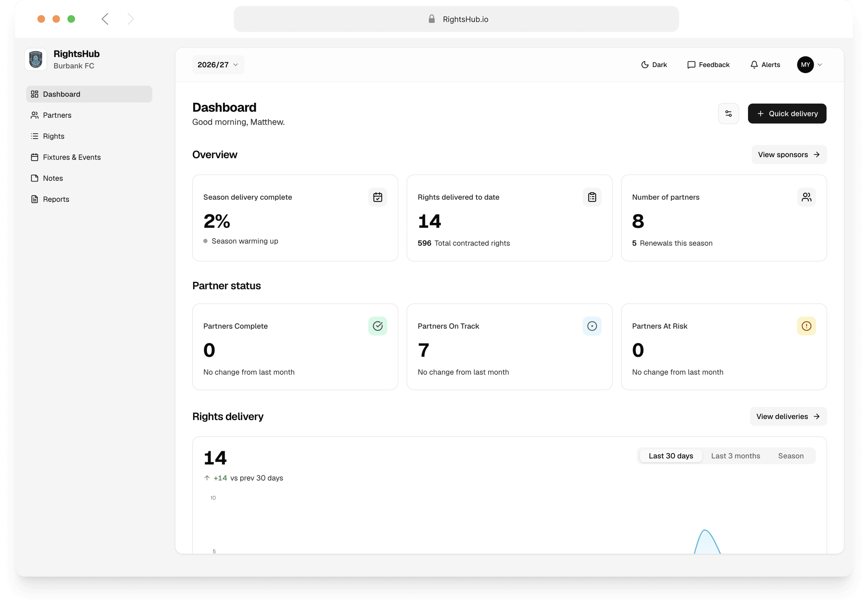Open Notes from the sidebar
The image size is (868, 607).
[x=89, y=178]
